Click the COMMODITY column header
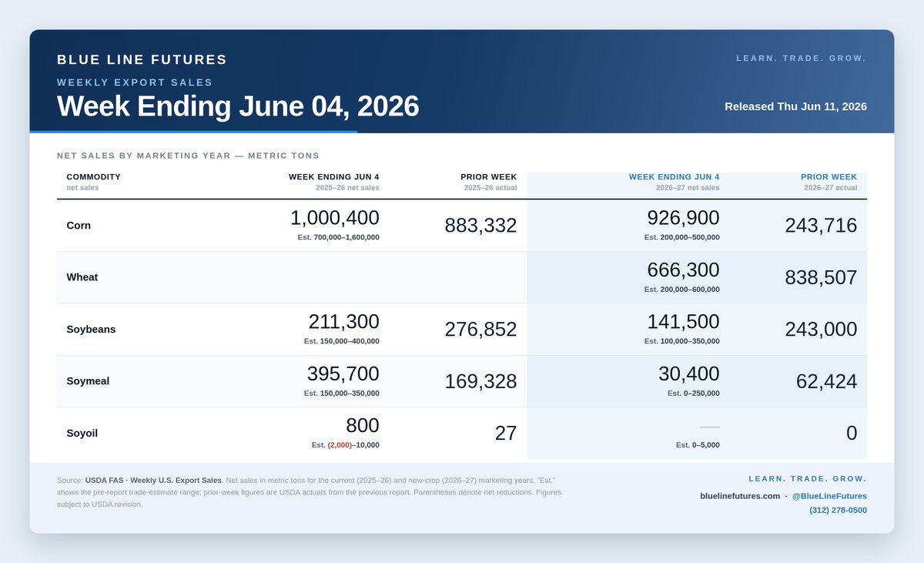The height and width of the screenshot is (563, 924). pyautogui.click(x=94, y=176)
